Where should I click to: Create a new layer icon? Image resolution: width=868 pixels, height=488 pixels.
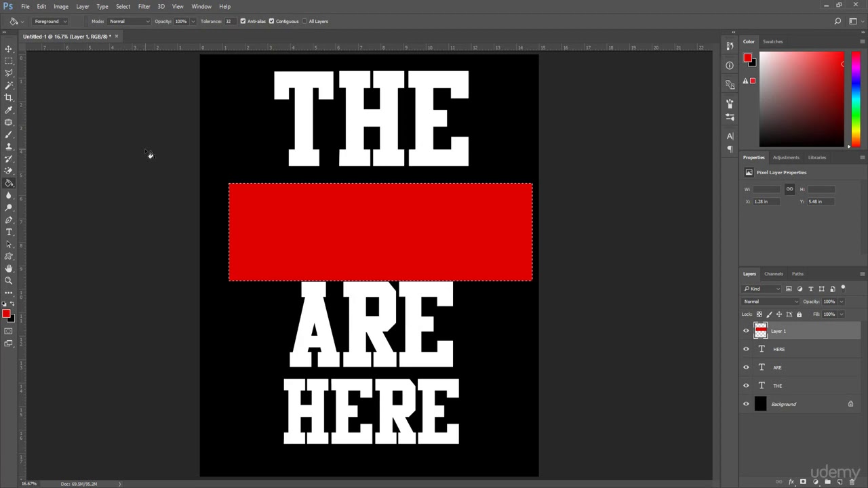click(840, 482)
